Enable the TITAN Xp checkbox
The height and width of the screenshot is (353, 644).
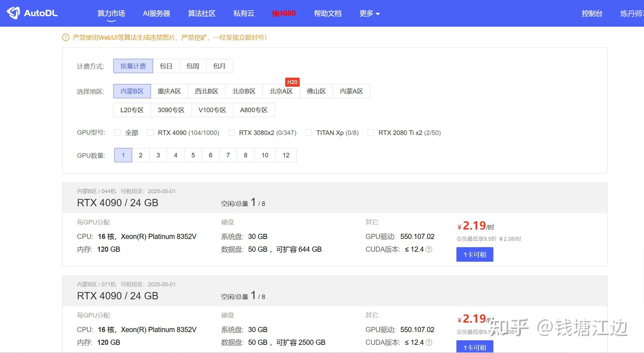pyautogui.click(x=309, y=133)
